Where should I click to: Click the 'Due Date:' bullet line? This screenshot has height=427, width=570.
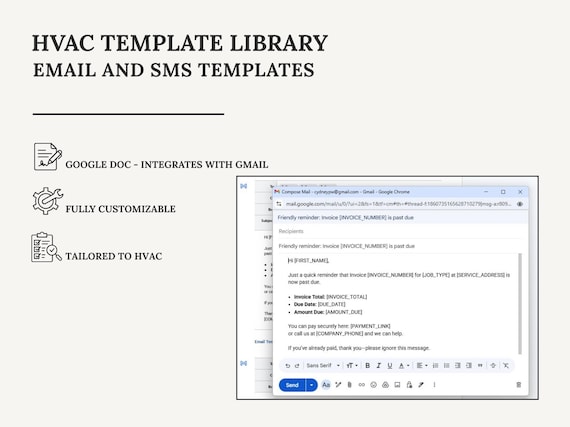[x=320, y=304]
